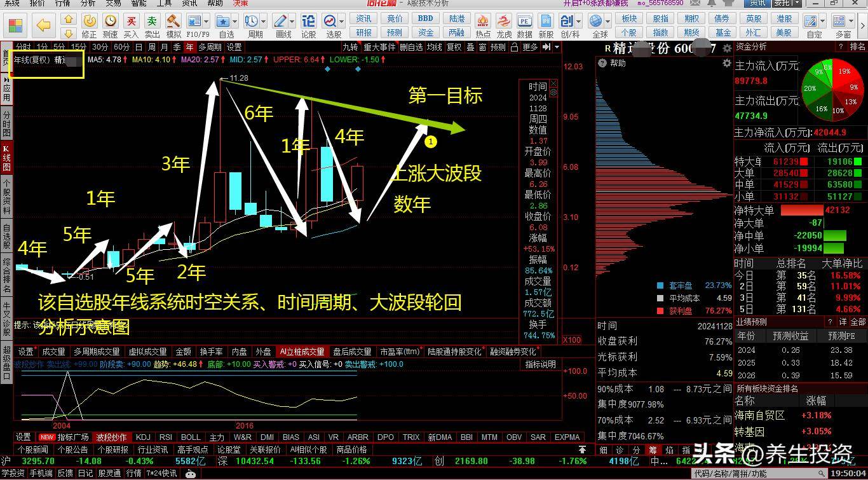This screenshot has height=480, width=868.
Task: Select the BOLL indicator tab
Action: point(191,437)
